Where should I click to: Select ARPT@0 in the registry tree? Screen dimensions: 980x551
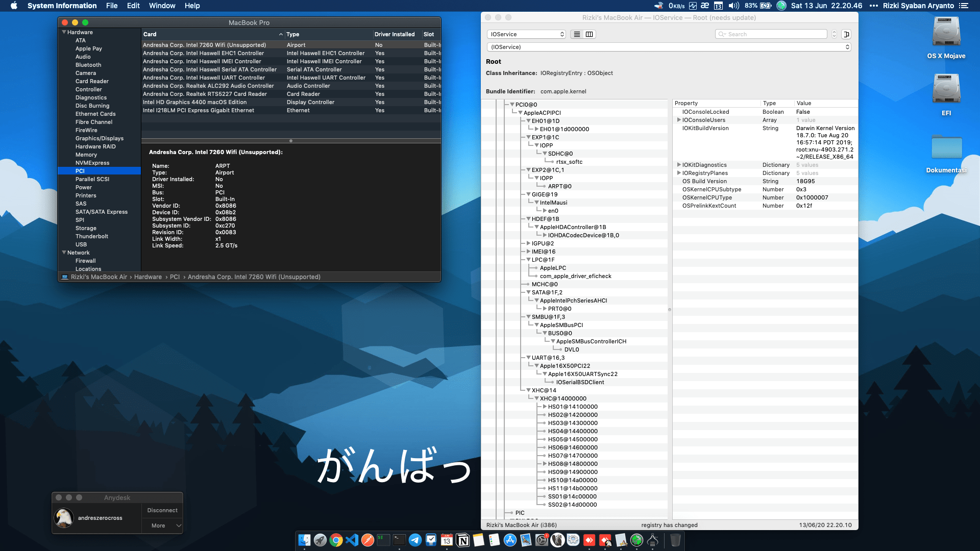[559, 186]
